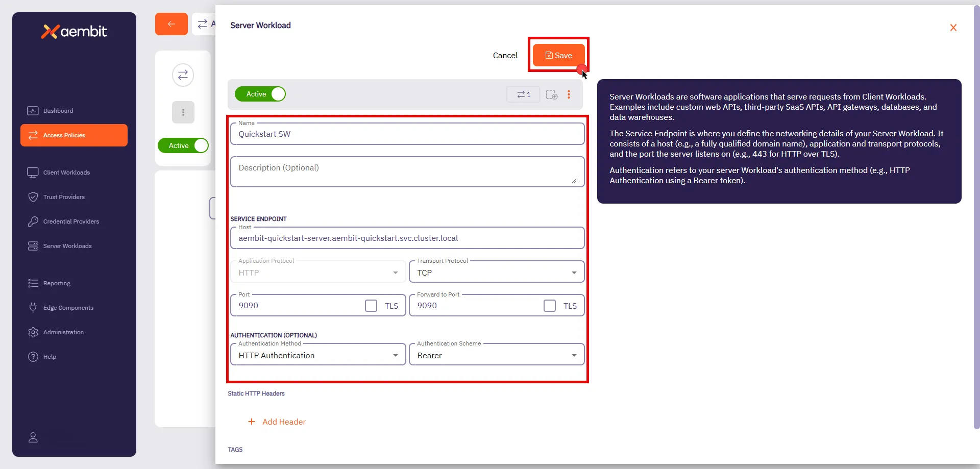Enable TLS checkbox for Port

point(371,306)
